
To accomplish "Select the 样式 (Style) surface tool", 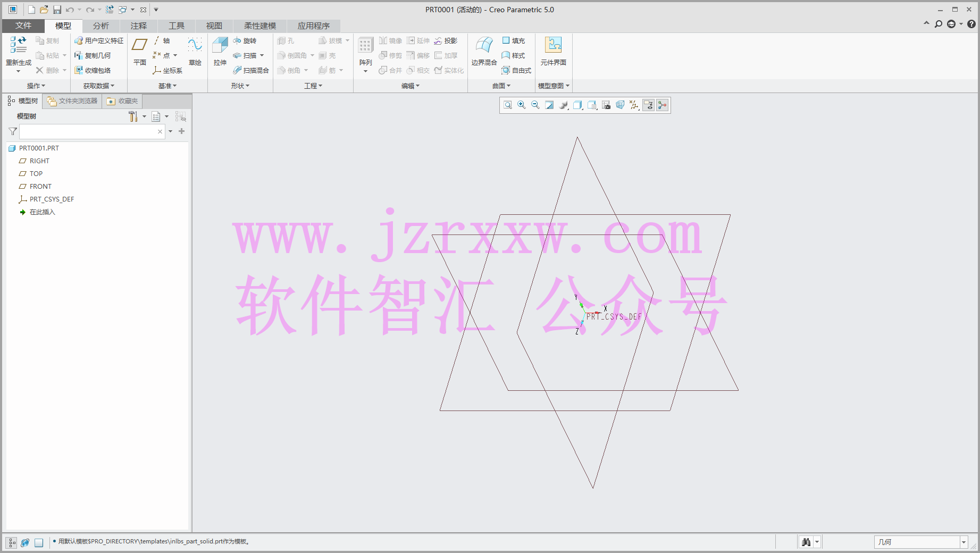I will [514, 55].
